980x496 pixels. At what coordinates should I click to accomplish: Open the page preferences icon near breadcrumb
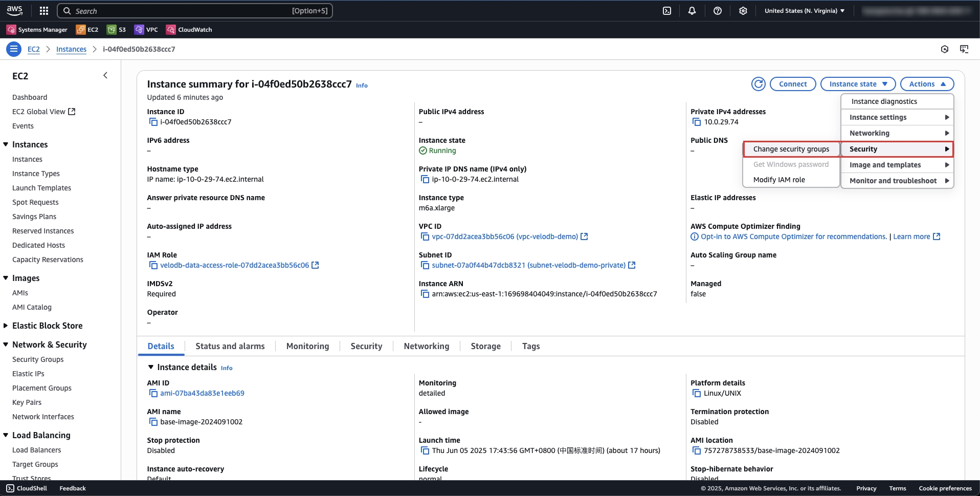pyautogui.click(x=945, y=49)
